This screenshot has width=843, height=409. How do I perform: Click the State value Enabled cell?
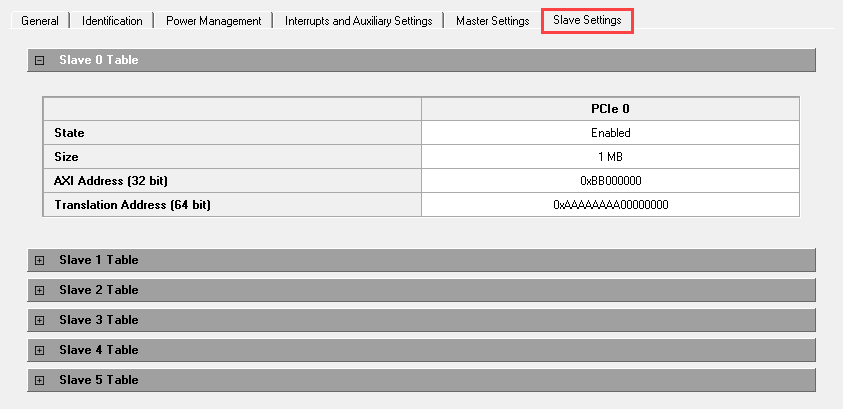pos(610,133)
